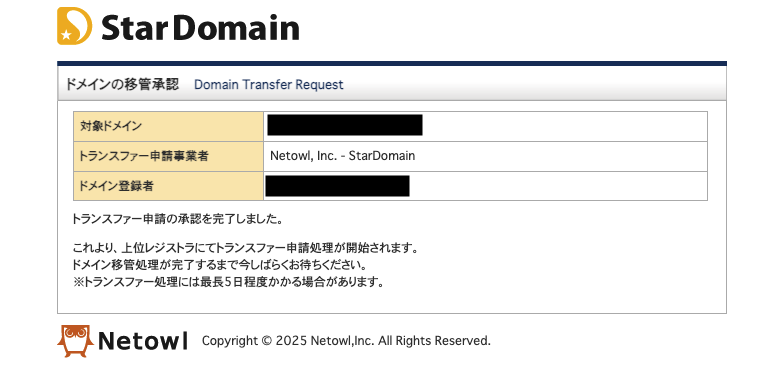Image resolution: width=765 pixels, height=385 pixels.
Task: Click the redacted domain registrant value
Action: coord(337,186)
